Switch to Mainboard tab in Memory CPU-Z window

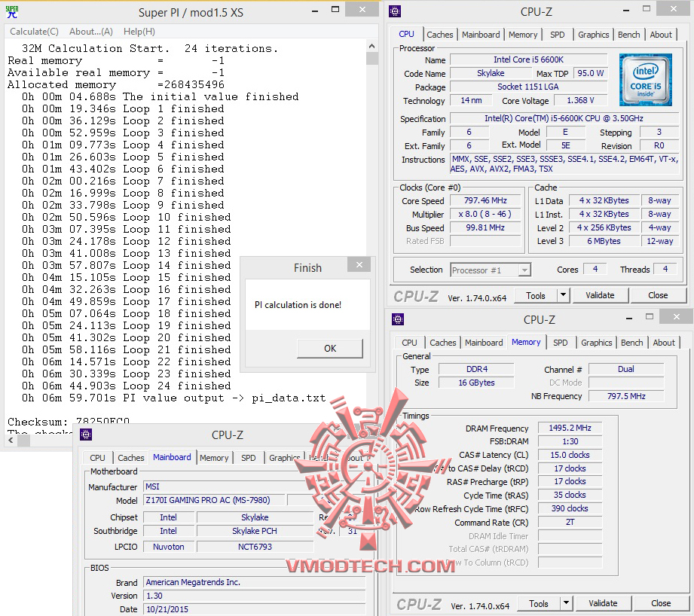(484, 343)
